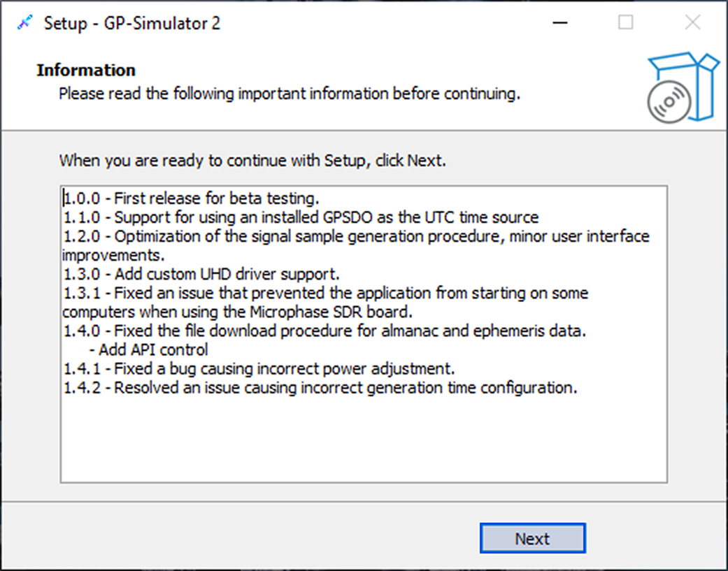
Task: Click the 'Information' heading
Action: coord(86,70)
